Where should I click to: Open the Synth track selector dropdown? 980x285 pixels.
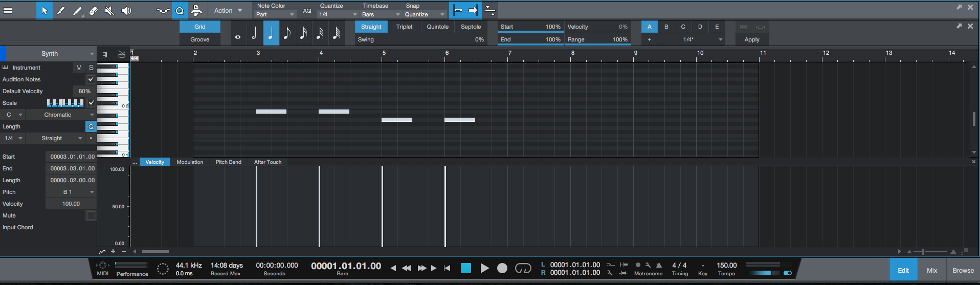point(51,54)
